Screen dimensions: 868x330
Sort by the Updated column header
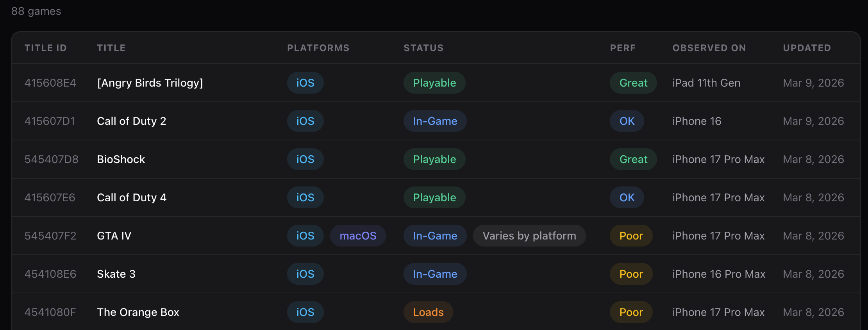click(807, 48)
